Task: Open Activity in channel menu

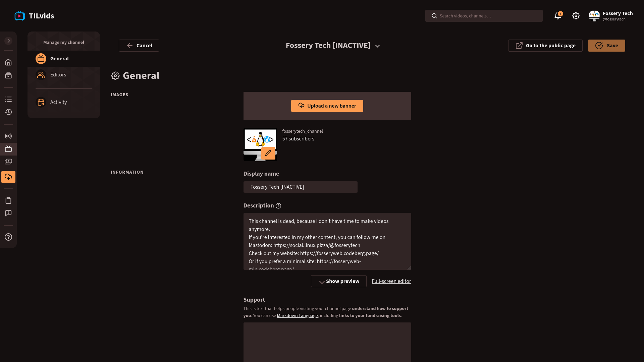Action: [x=64, y=102]
